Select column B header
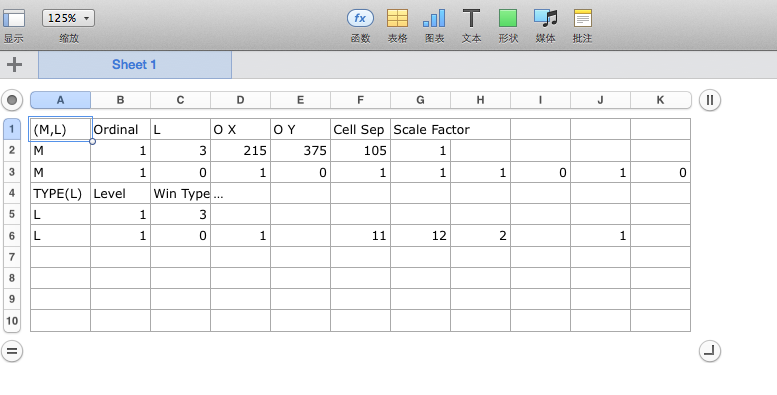 120,100
